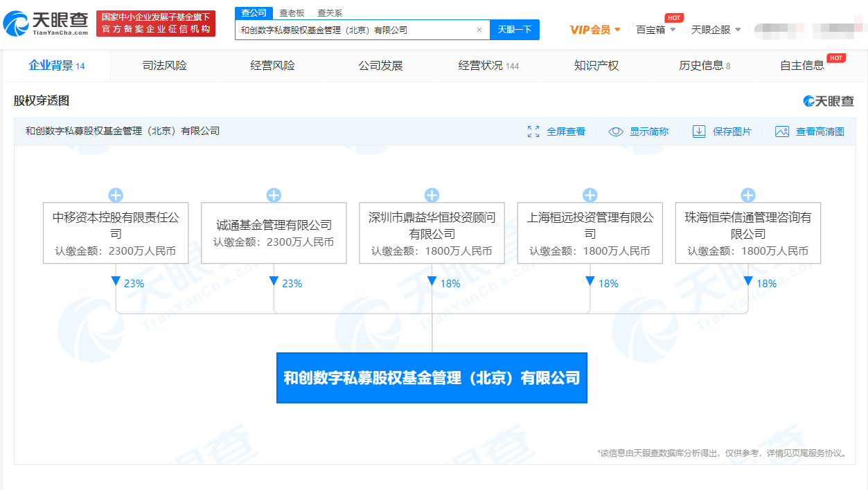
Task: Click the central company node 和创数字私募股权基金管理
Action: pyautogui.click(x=432, y=378)
